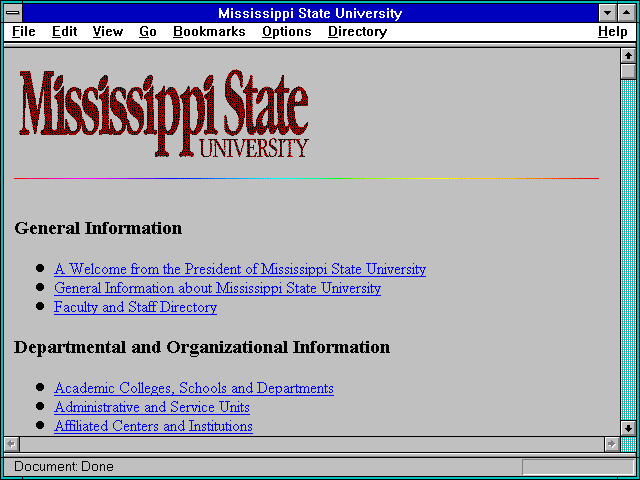Follow the Welcome from the President link
The width and height of the screenshot is (640, 480).
(x=240, y=269)
